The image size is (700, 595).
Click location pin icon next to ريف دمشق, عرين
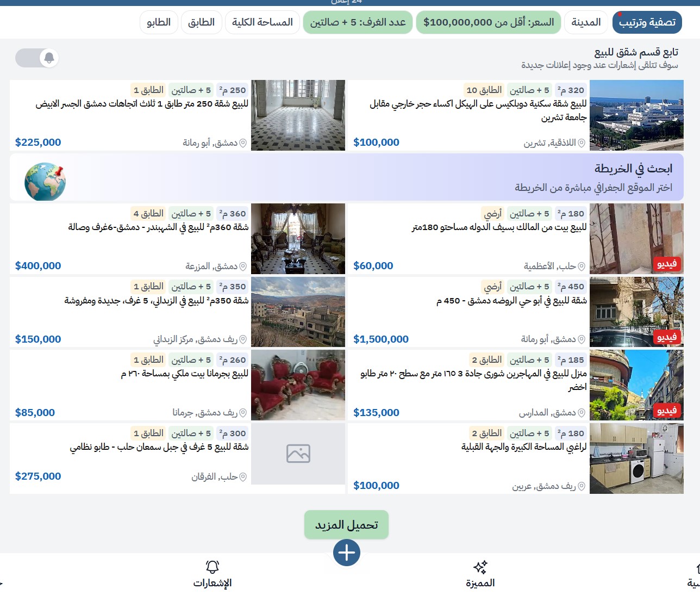pyautogui.click(x=582, y=486)
